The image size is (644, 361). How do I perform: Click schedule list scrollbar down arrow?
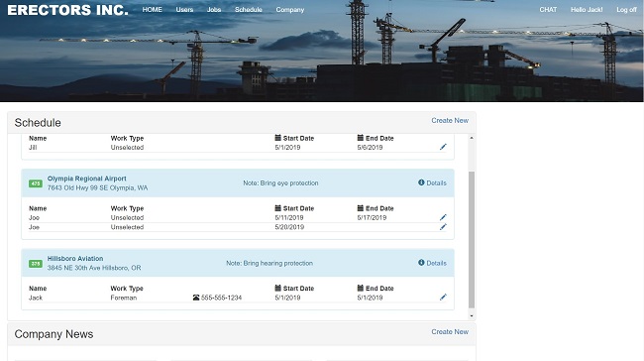coord(472,315)
